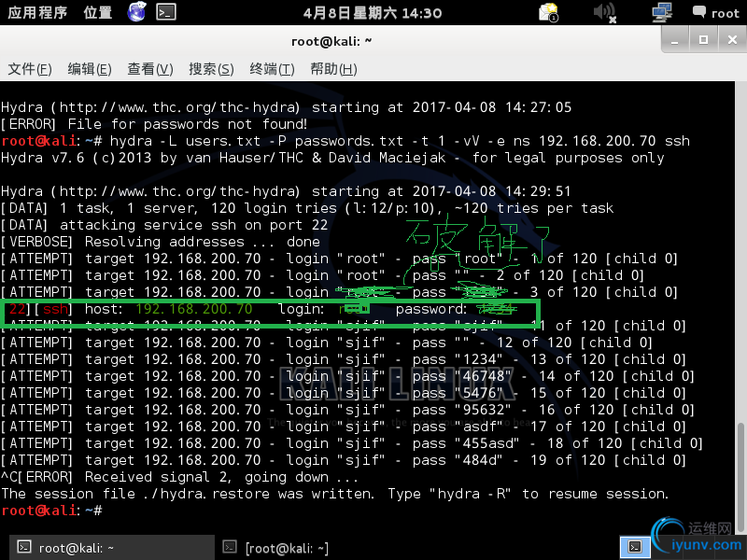Open the 终端(T) menu
747x560 pixels.
click(272, 69)
